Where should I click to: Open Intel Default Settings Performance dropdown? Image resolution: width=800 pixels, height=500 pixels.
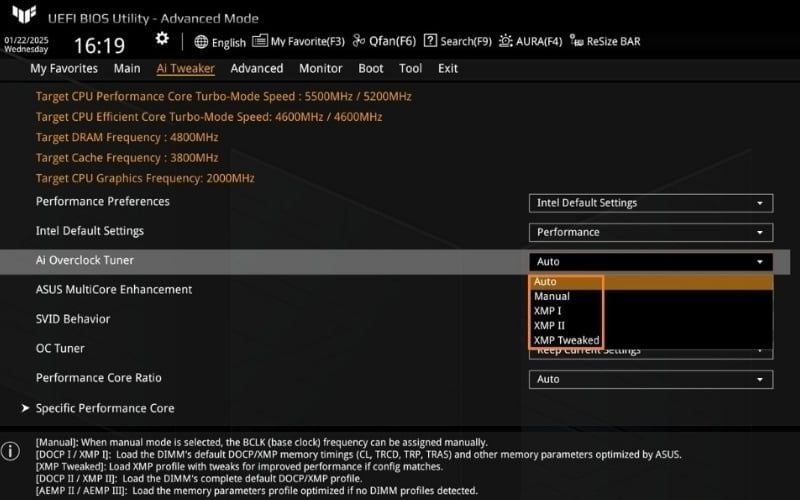pyautogui.click(x=650, y=232)
